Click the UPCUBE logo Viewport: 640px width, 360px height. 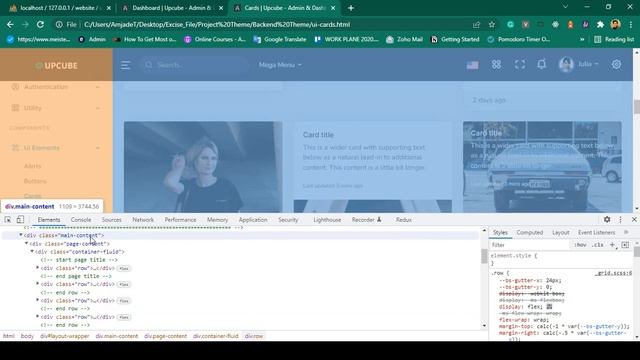tap(56, 65)
